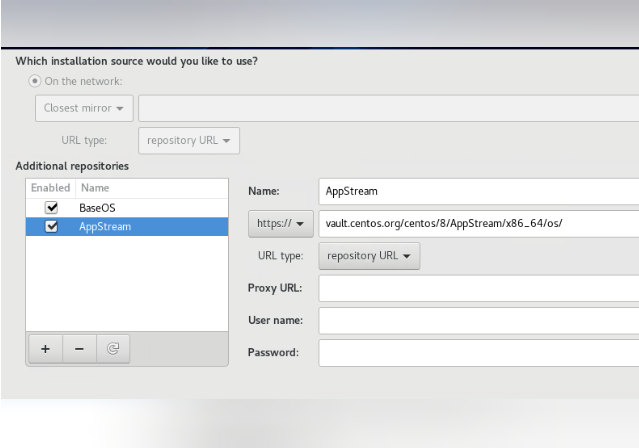Image resolution: width=639 pixels, height=448 pixels.
Task: Click the Proxy URL input field
Action: [479, 288]
